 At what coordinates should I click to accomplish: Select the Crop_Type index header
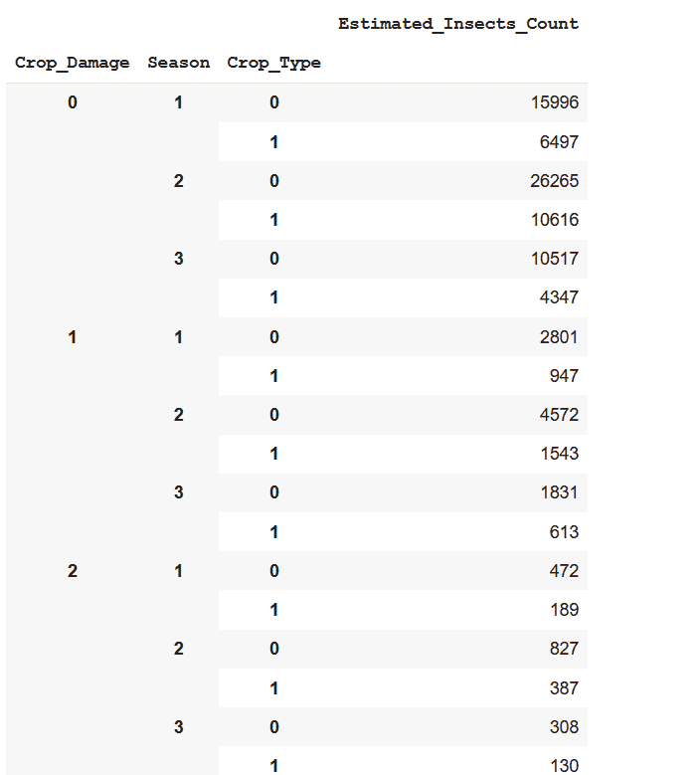coord(273,63)
